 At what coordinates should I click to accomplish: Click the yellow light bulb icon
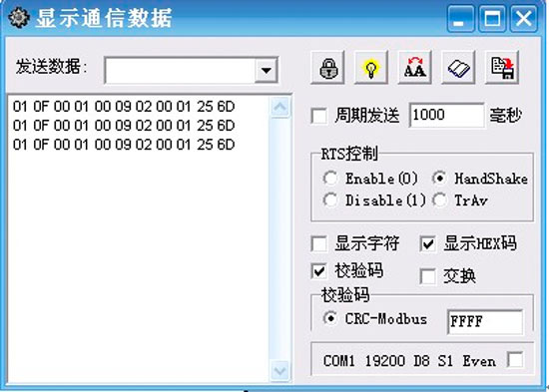371,68
